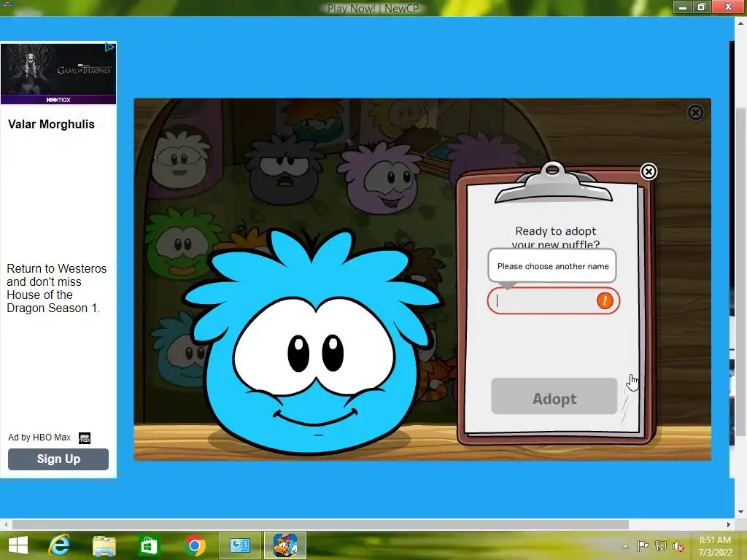Screen dimensions: 747x560
Task: Click the Valar Morghulis ad headline
Action: [x=52, y=124]
